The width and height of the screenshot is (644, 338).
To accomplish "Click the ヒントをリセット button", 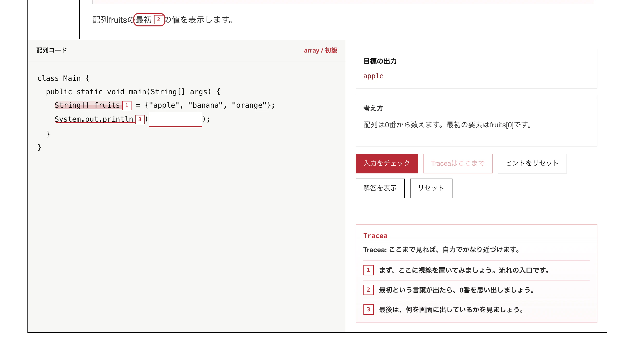I will 532,163.
